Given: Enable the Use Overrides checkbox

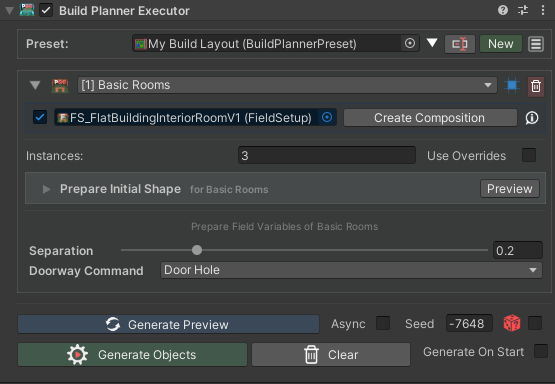Looking at the screenshot, I should (x=529, y=155).
